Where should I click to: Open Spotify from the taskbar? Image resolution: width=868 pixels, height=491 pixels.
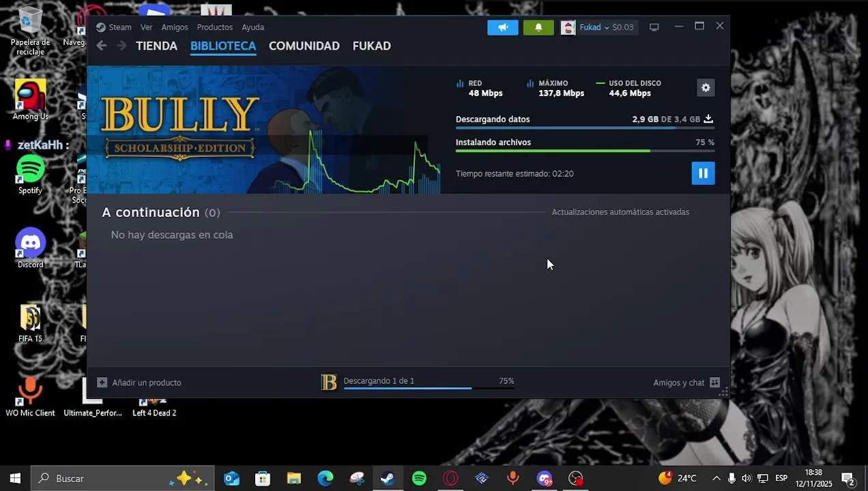click(x=419, y=479)
